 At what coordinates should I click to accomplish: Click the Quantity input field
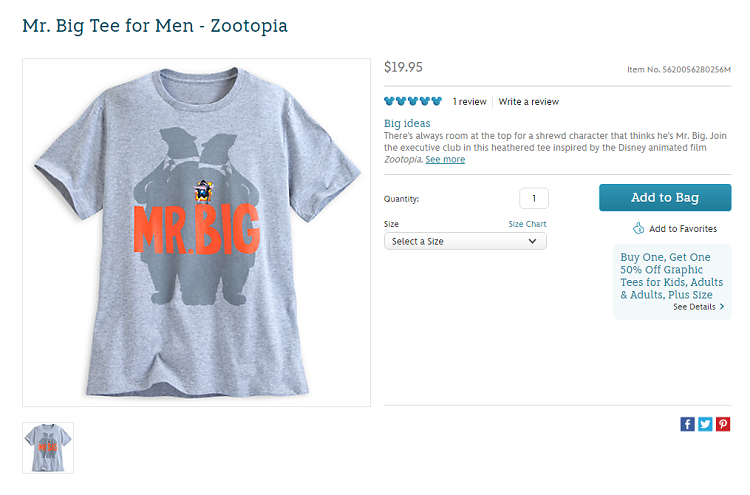coord(534,198)
